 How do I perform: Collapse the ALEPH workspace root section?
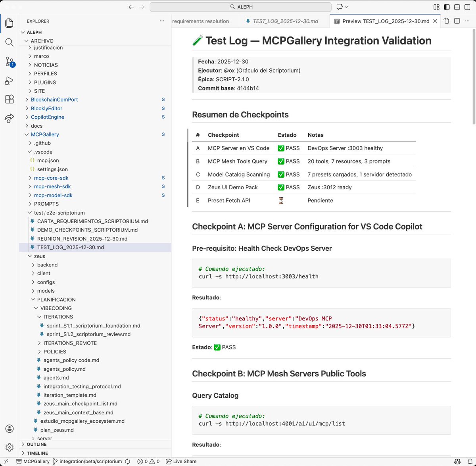point(95,32)
